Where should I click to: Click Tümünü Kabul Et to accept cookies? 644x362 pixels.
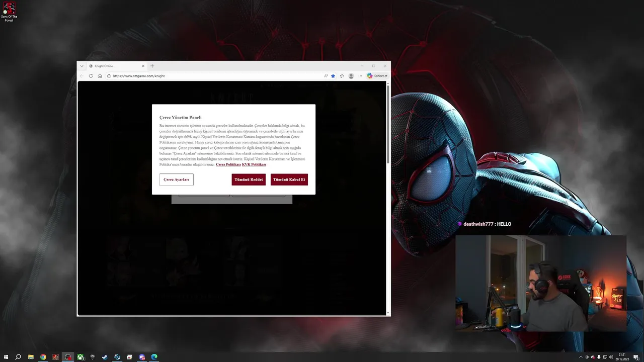(x=289, y=179)
